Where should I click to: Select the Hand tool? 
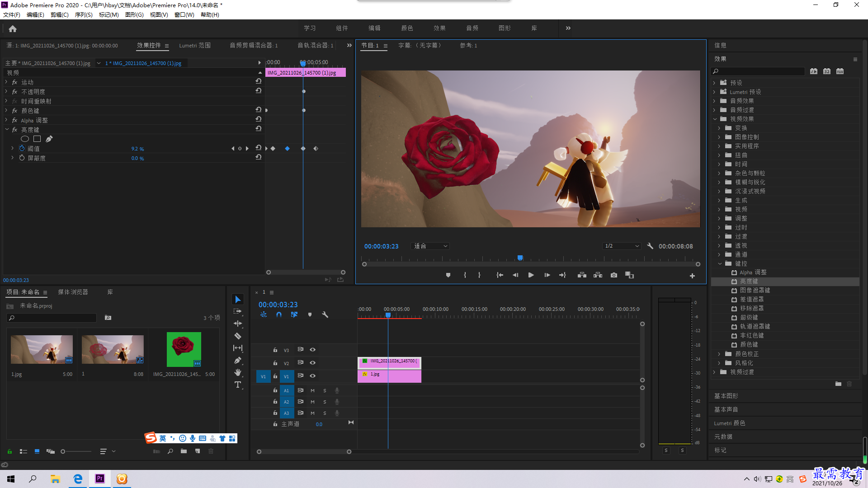click(x=238, y=372)
